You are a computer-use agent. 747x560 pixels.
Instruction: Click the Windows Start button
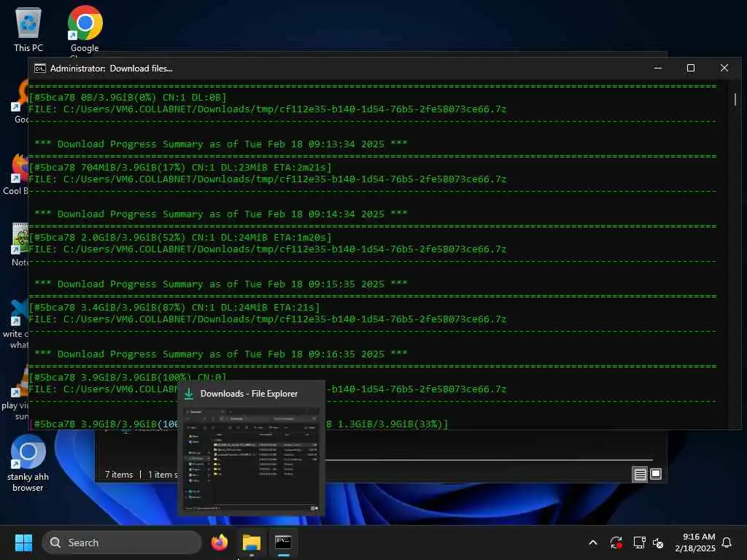coord(23,542)
